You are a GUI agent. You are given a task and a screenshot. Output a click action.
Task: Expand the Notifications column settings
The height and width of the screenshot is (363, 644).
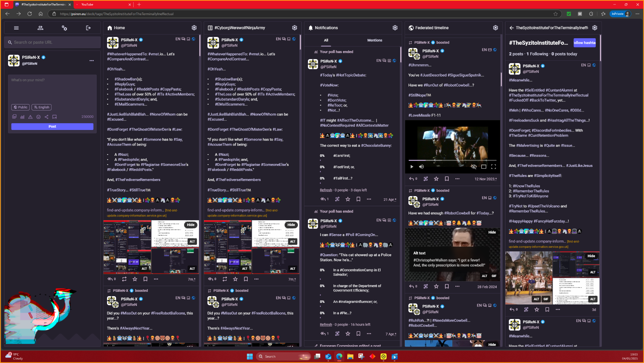tap(395, 28)
